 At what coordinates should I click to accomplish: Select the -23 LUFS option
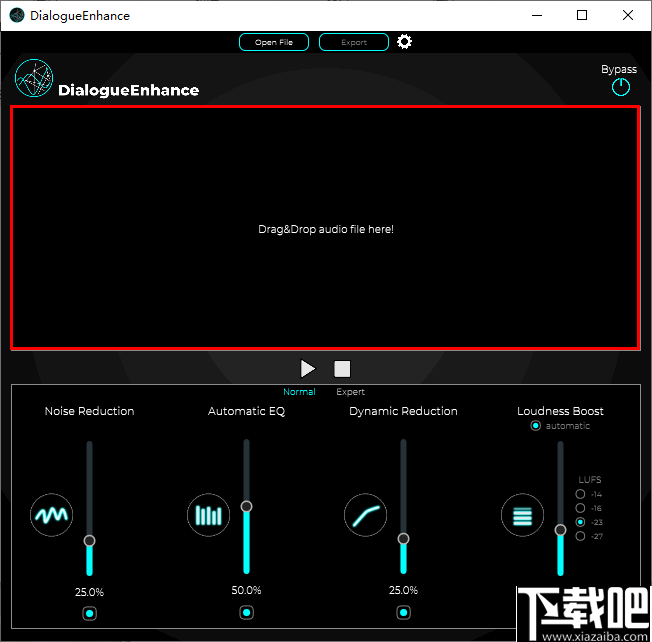pos(580,522)
